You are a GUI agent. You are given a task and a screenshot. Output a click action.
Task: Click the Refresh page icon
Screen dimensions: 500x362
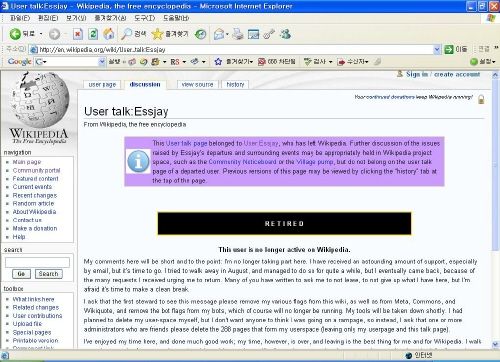click(93, 34)
